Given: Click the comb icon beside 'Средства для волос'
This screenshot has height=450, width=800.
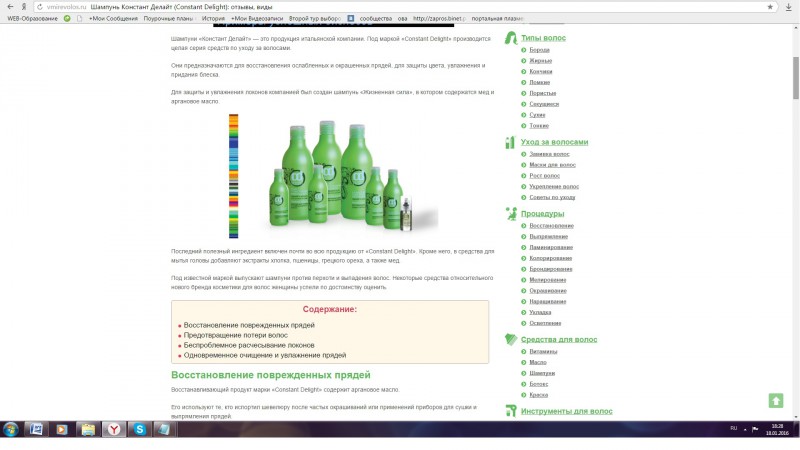Looking at the screenshot, I should pos(511,339).
